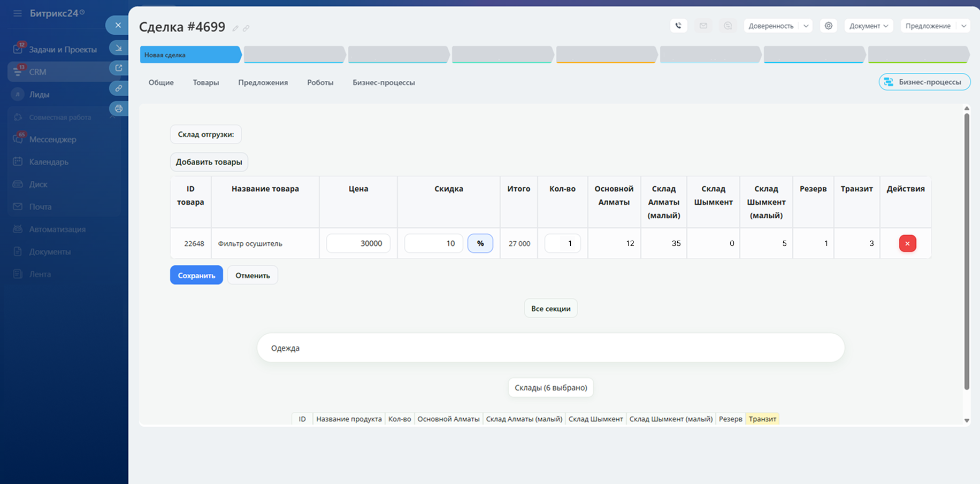Delete the Фильтр осушитель row with red X
The width and height of the screenshot is (980, 484).
(907, 243)
